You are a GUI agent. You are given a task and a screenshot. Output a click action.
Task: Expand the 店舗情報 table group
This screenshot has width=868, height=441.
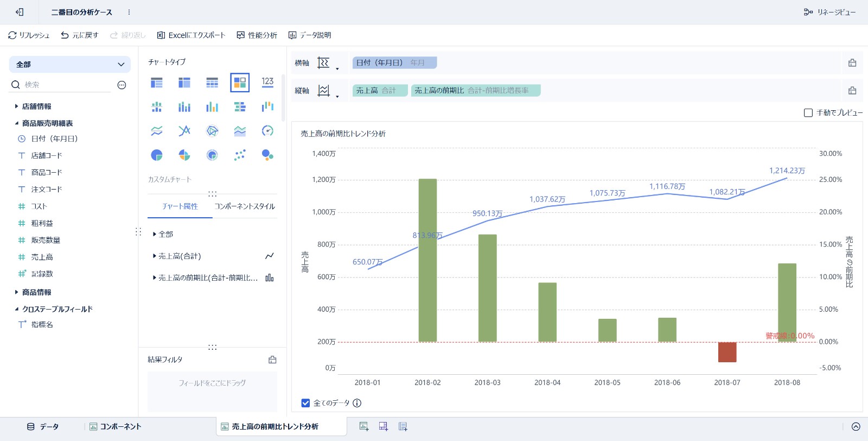tap(16, 106)
